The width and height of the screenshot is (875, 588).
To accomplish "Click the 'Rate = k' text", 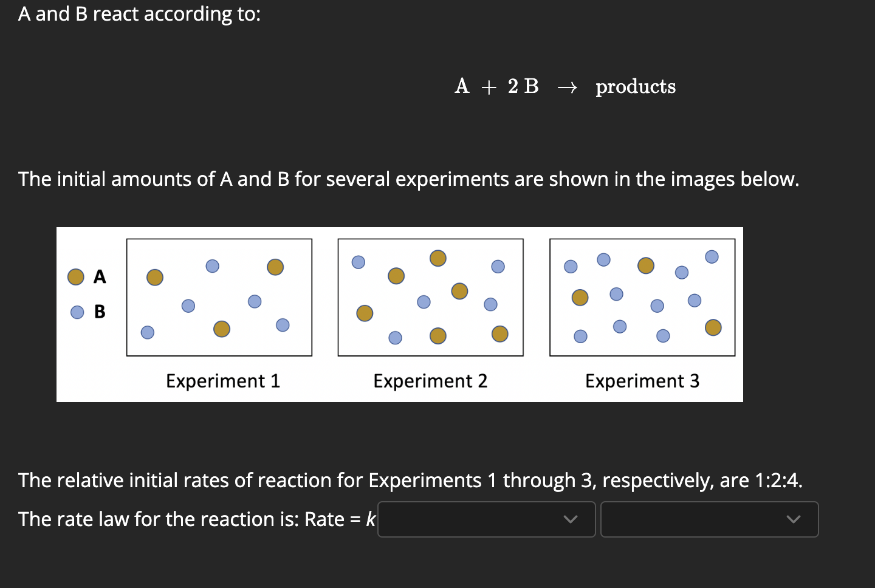I will coord(340,519).
